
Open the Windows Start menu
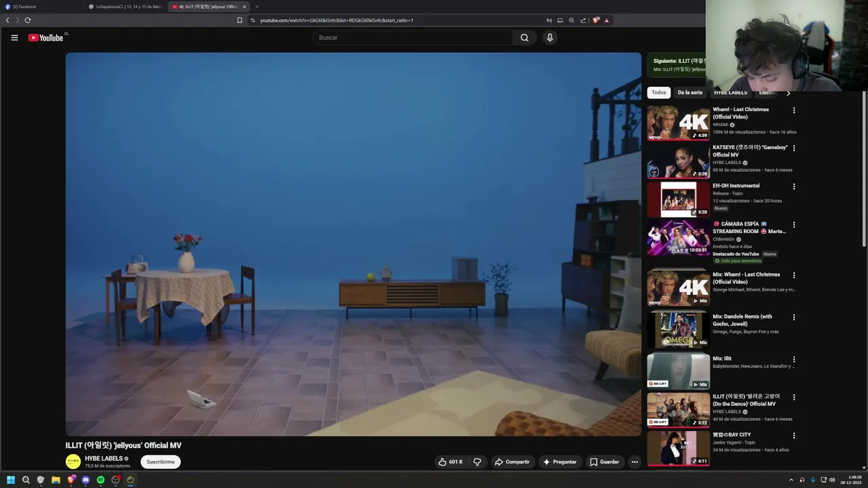tap(11, 480)
